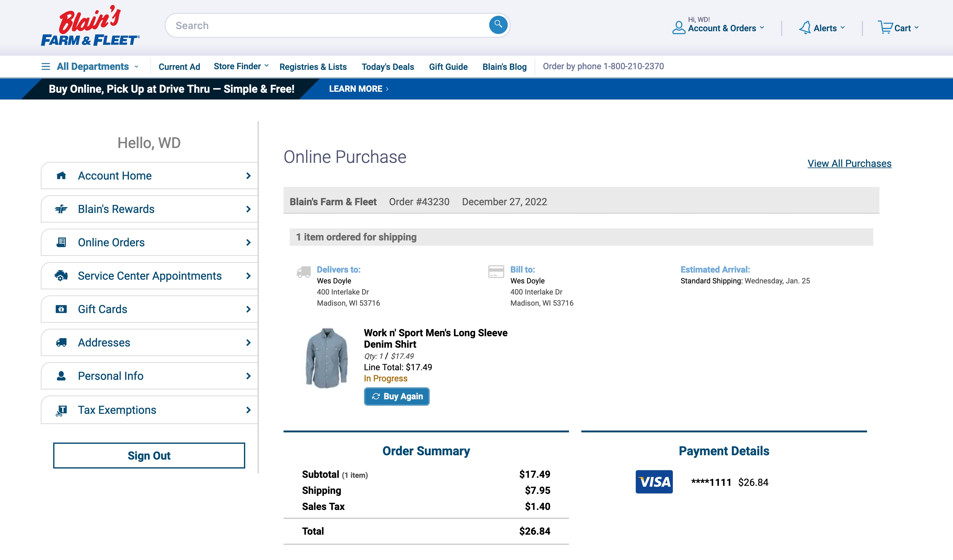This screenshot has height=560, width=953.
Task: Click the 'December 27, 2022' order date
Action: [x=504, y=202]
